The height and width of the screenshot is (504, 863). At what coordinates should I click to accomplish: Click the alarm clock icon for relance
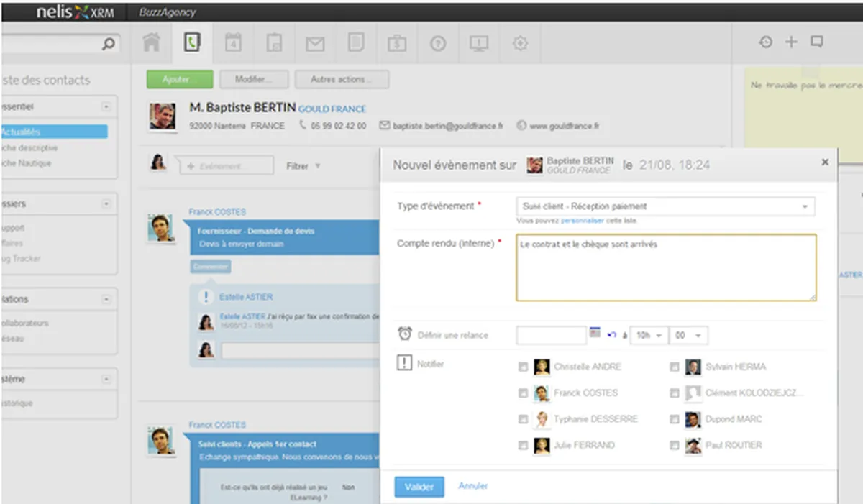[405, 334]
